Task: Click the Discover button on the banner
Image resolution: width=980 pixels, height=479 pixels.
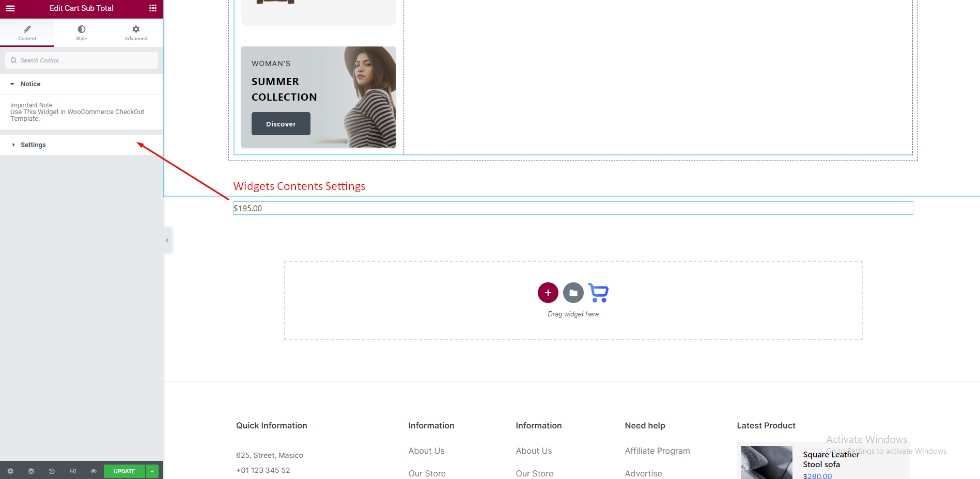Action: [281, 124]
